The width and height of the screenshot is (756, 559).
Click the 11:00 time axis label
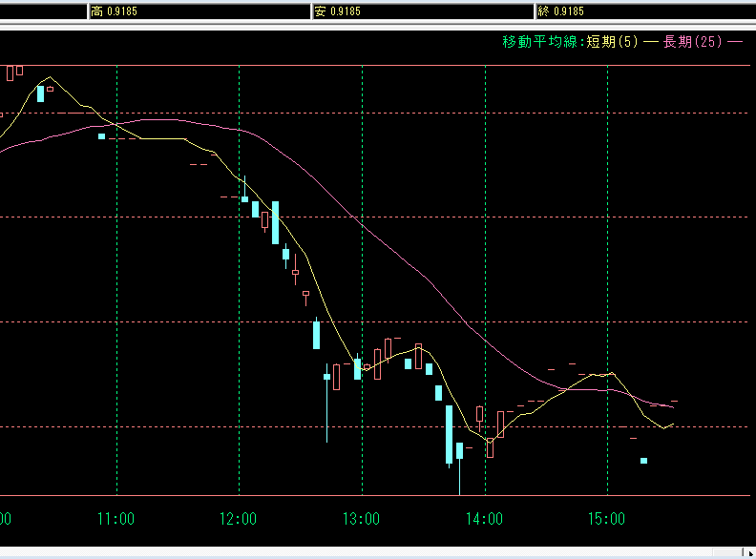click(115, 519)
